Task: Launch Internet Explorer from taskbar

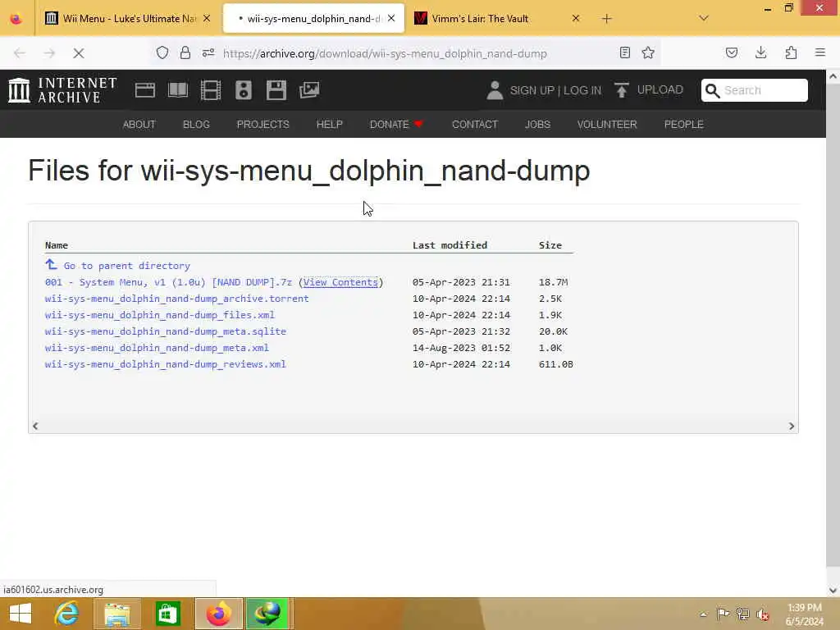Action: (x=67, y=614)
